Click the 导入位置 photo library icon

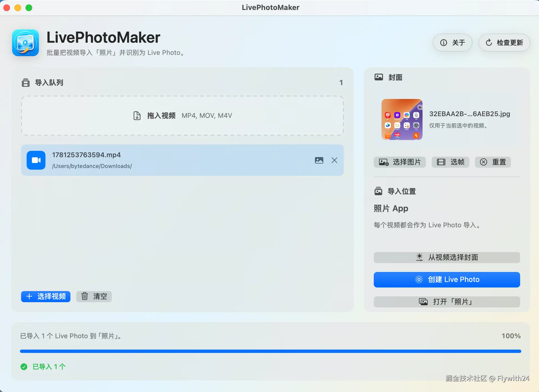pyautogui.click(x=378, y=191)
